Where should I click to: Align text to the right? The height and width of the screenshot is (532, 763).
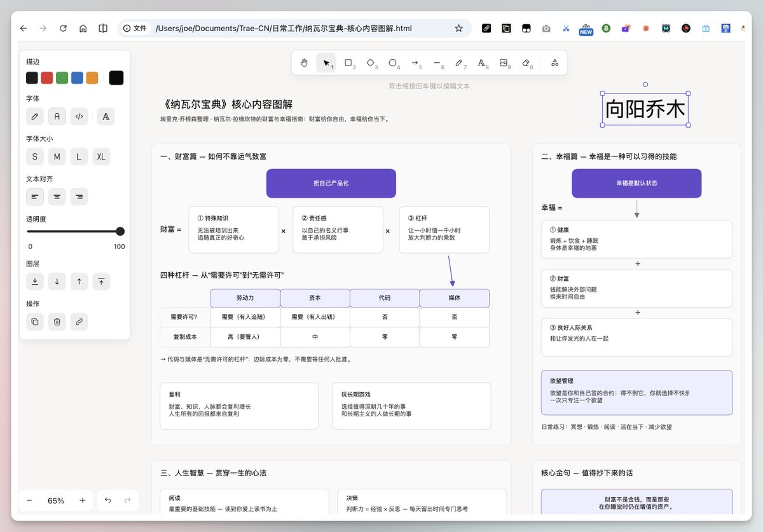pyautogui.click(x=79, y=196)
